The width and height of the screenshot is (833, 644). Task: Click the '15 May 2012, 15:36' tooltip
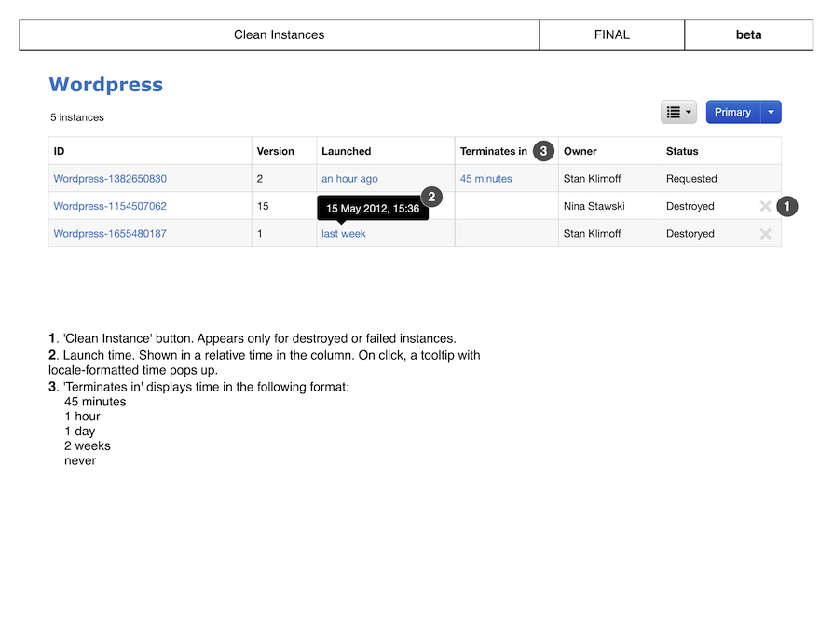pos(373,208)
